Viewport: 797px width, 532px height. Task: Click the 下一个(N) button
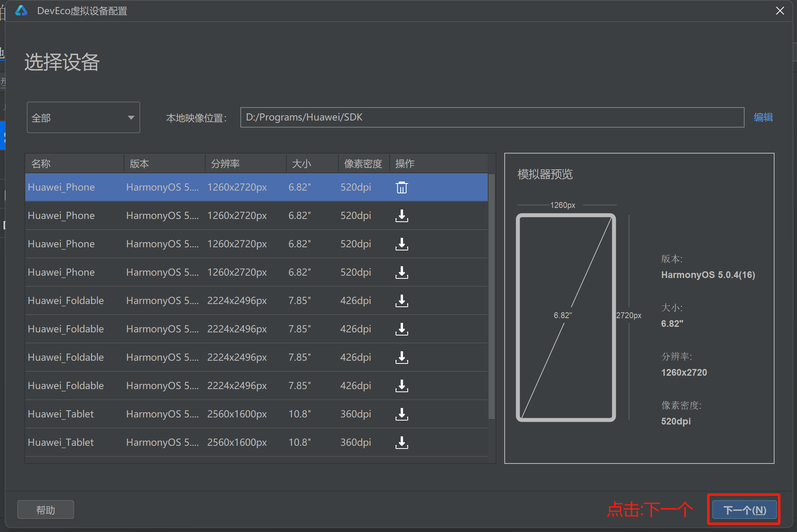pos(744,510)
